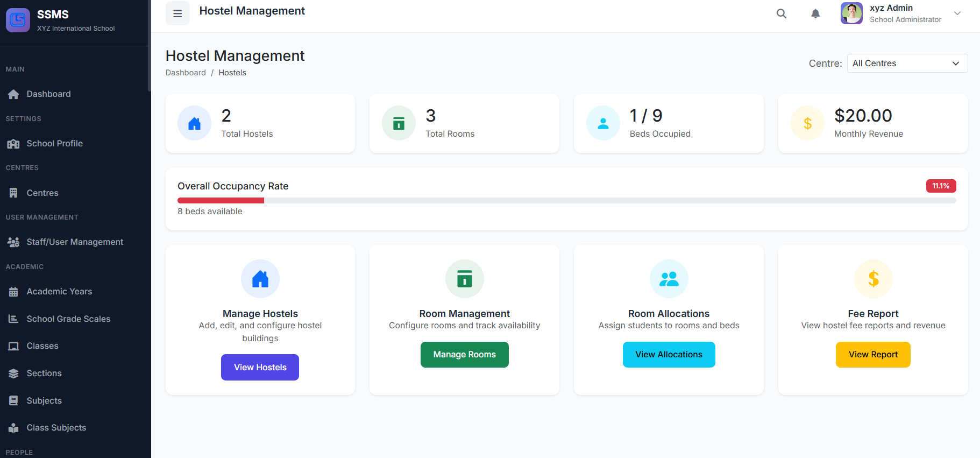Click the Room Allocations people icon
The height and width of the screenshot is (458, 980).
(x=669, y=279)
